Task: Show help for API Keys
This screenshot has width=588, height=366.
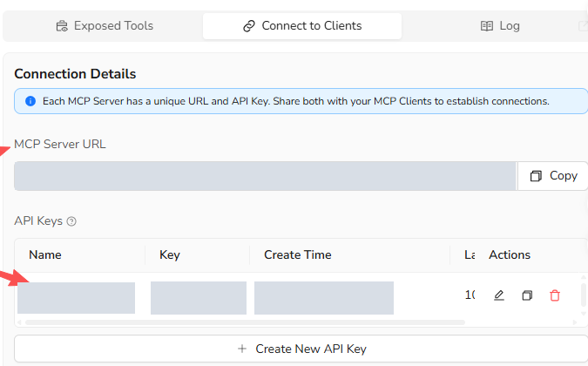Action: tap(71, 221)
